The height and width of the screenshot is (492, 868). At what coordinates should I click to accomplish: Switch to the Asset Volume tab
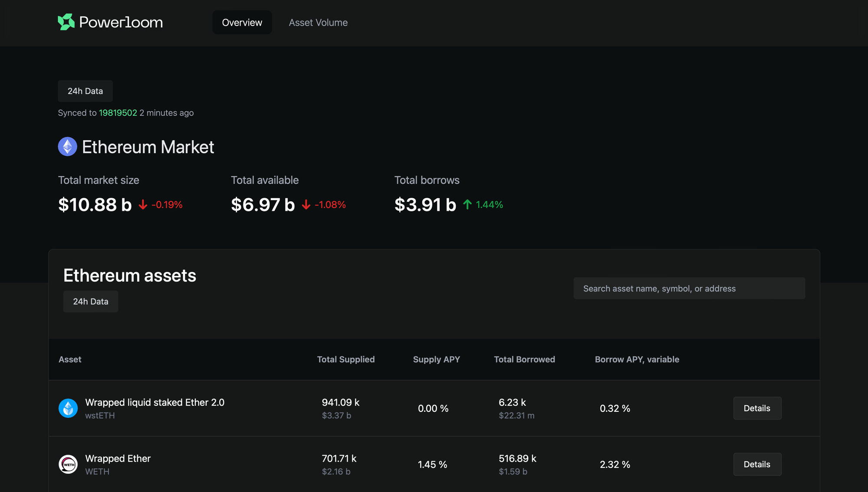(318, 23)
